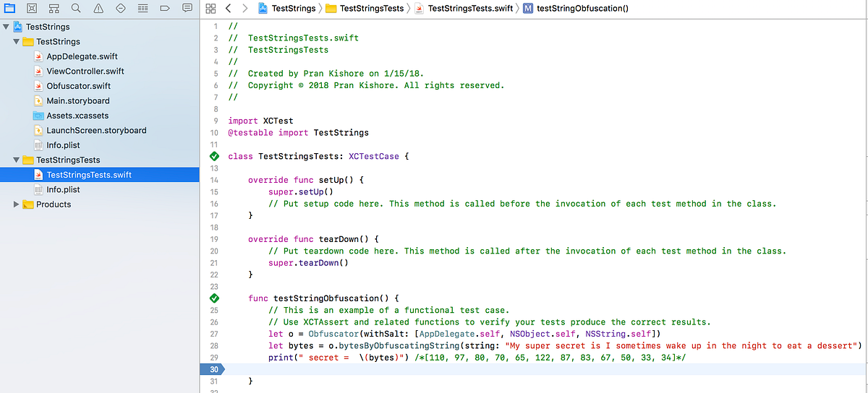The image size is (868, 393).
Task: Place cursor on 'import XCTest' line
Action: [x=260, y=121]
